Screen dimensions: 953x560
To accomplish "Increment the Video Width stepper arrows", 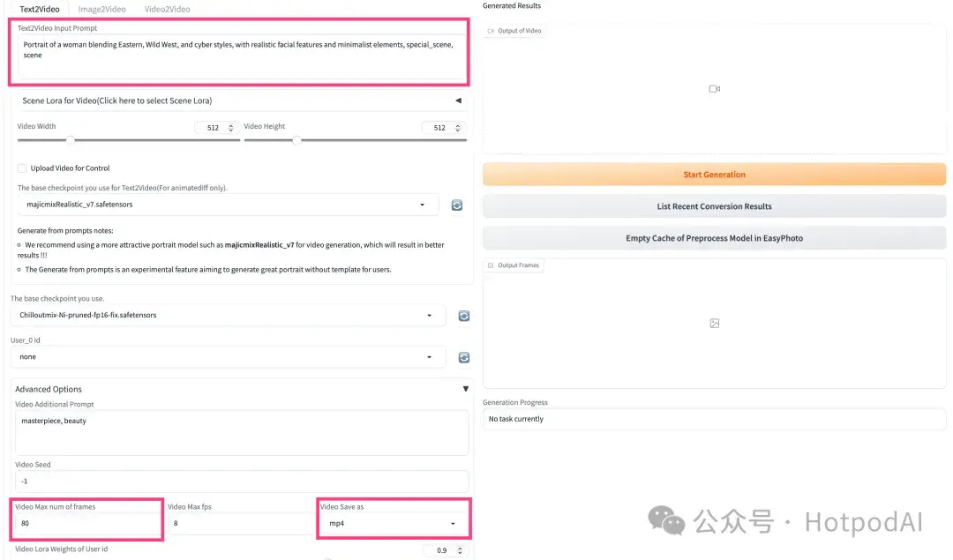I will tap(231, 125).
